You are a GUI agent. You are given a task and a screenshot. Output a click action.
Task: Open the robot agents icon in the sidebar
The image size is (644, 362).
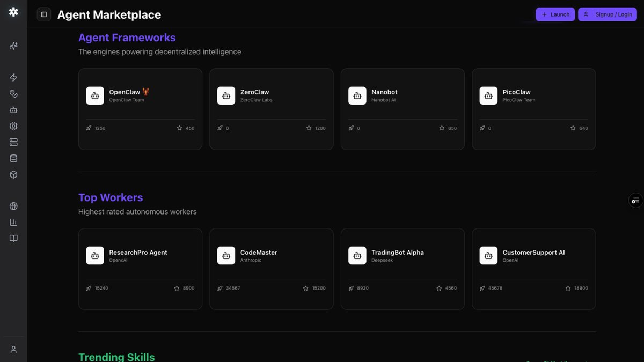tap(13, 109)
